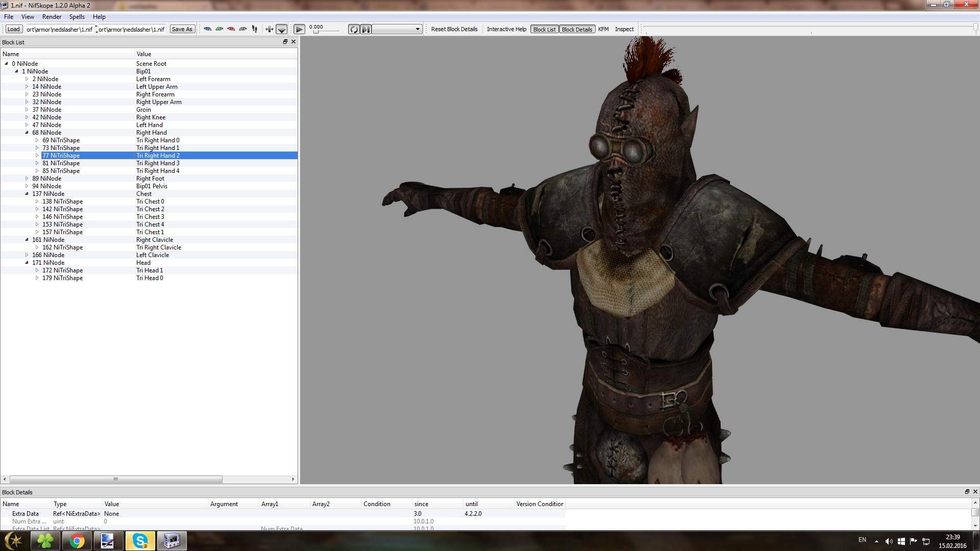This screenshot has height=551, width=980.
Task: Open the animation sequence dropdown
Action: pyautogui.click(x=397, y=29)
